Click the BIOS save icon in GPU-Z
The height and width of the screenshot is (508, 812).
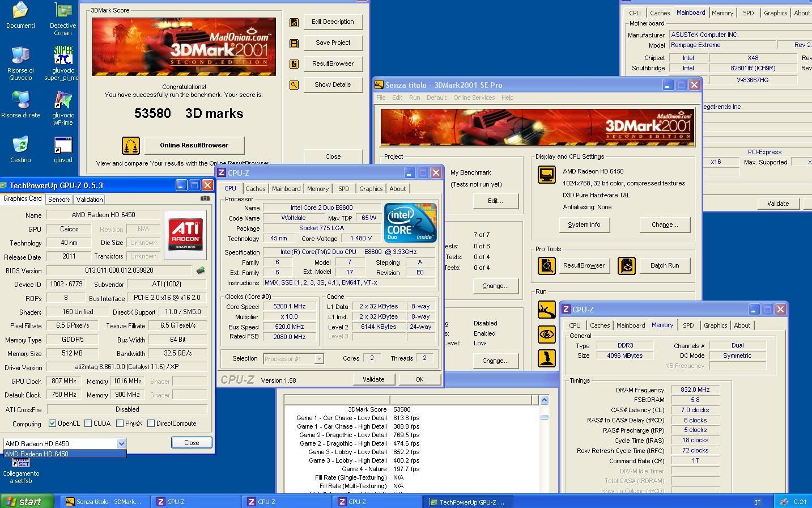click(x=201, y=270)
